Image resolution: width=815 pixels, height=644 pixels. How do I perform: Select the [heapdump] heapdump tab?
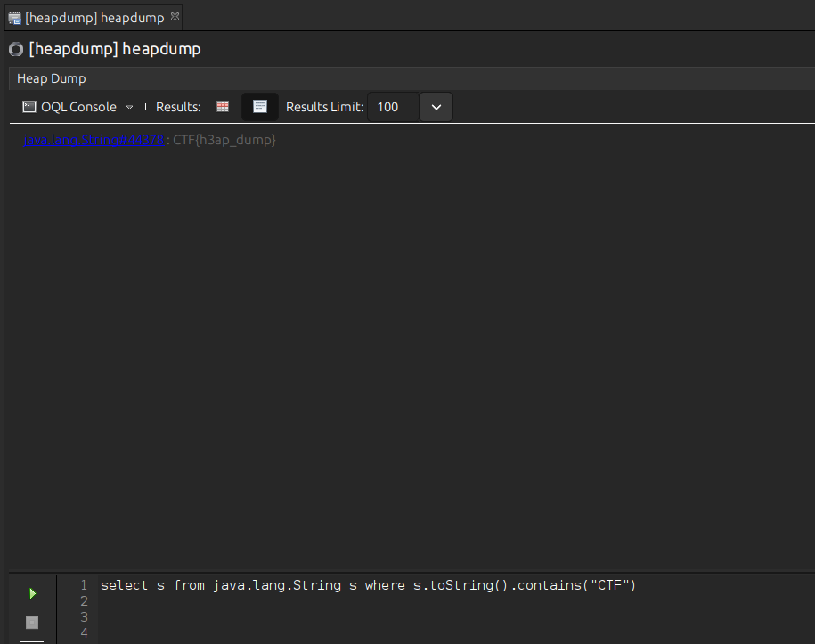point(94,18)
